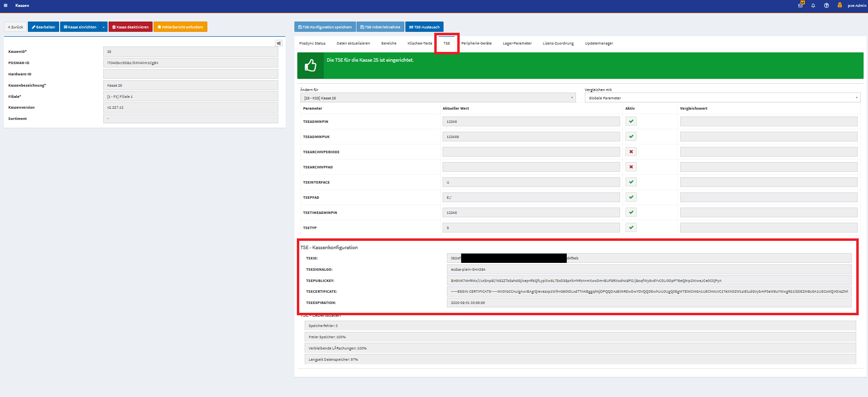
Task: Click the notification bell icon
Action: [x=813, y=5]
